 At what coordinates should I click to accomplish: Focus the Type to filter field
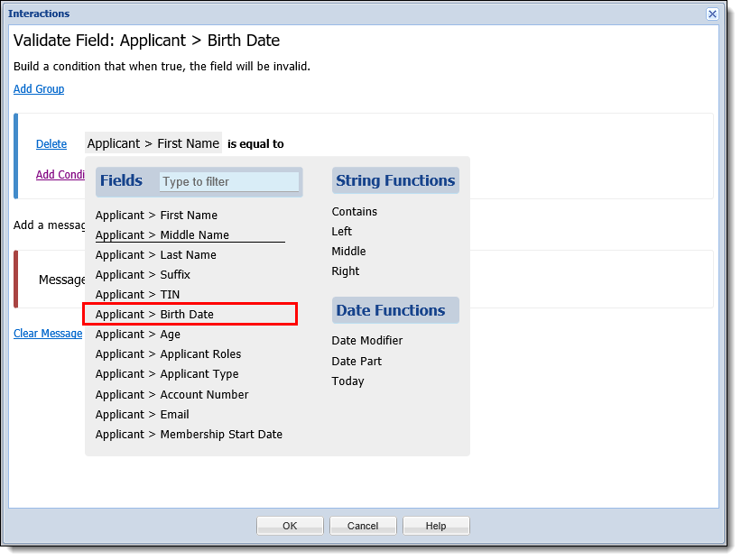pos(228,182)
